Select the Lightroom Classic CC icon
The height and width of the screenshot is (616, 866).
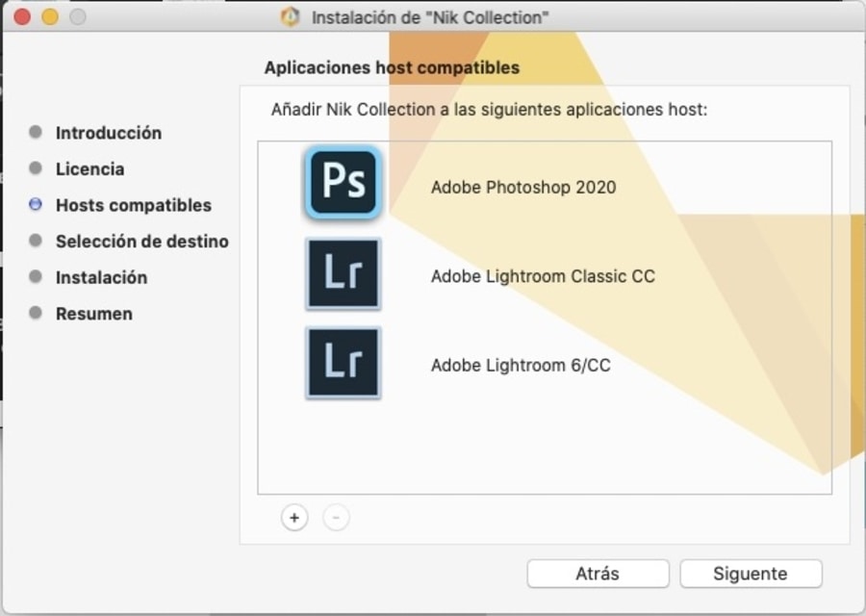pyautogui.click(x=343, y=273)
